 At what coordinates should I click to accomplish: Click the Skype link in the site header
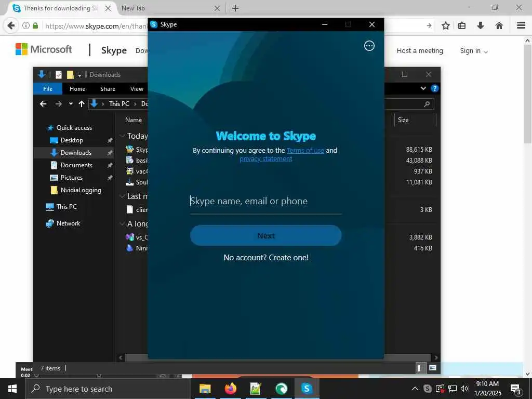(x=114, y=50)
